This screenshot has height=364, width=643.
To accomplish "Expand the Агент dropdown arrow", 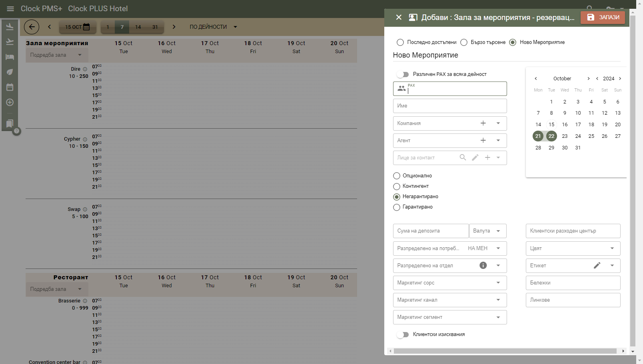I will (498, 140).
